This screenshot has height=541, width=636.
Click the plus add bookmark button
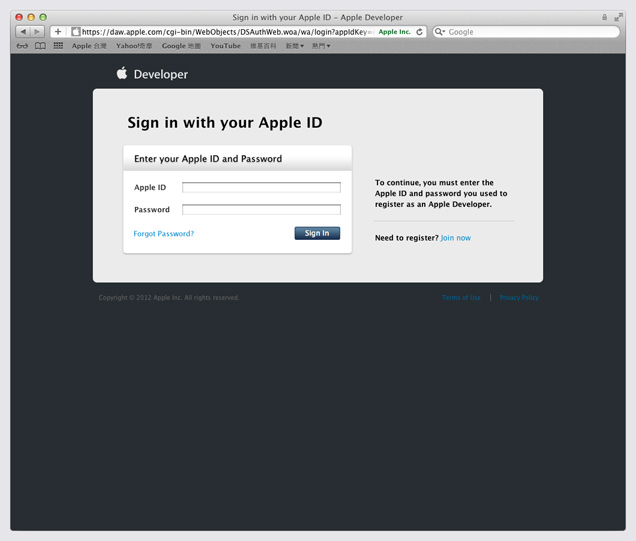58,32
